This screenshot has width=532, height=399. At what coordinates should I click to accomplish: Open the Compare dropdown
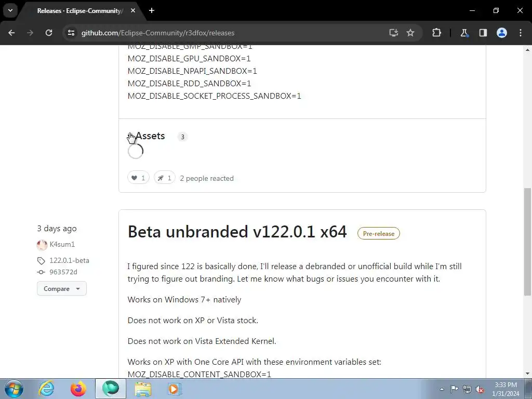tap(62, 288)
